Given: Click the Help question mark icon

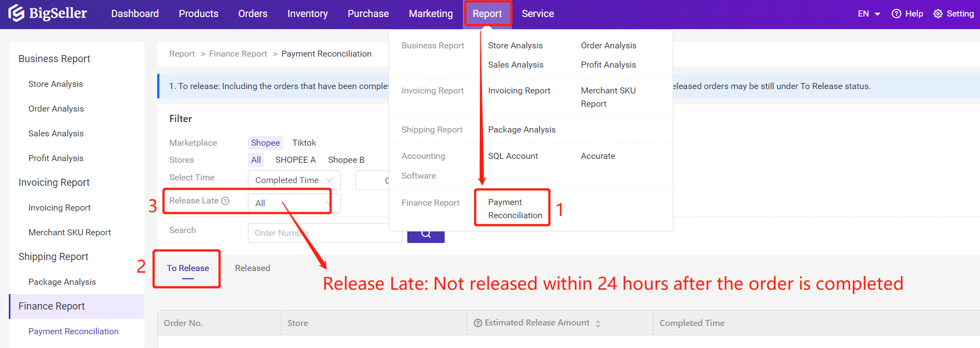Looking at the screenshot, I should [896, 14].
